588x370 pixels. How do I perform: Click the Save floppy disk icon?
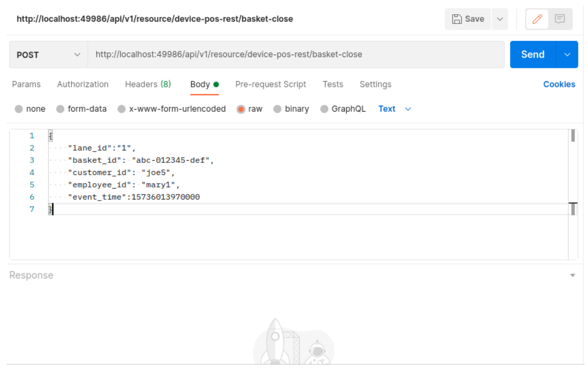click(x=456, y=19)
